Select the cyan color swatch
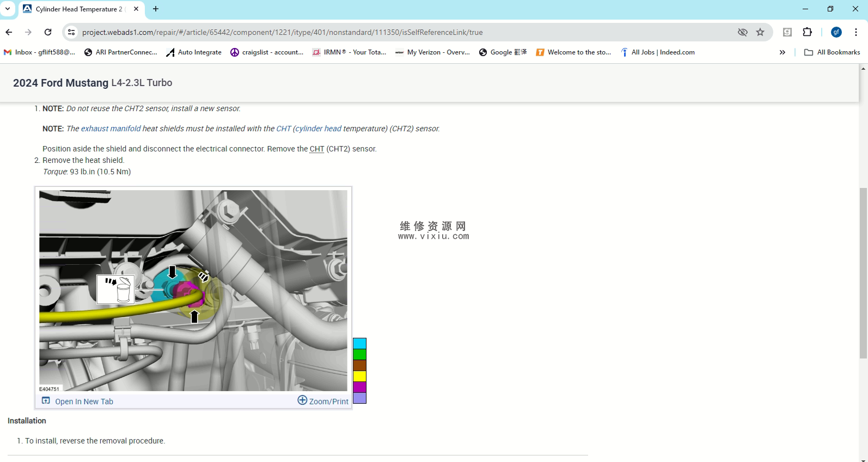 [x=359, y=343]
